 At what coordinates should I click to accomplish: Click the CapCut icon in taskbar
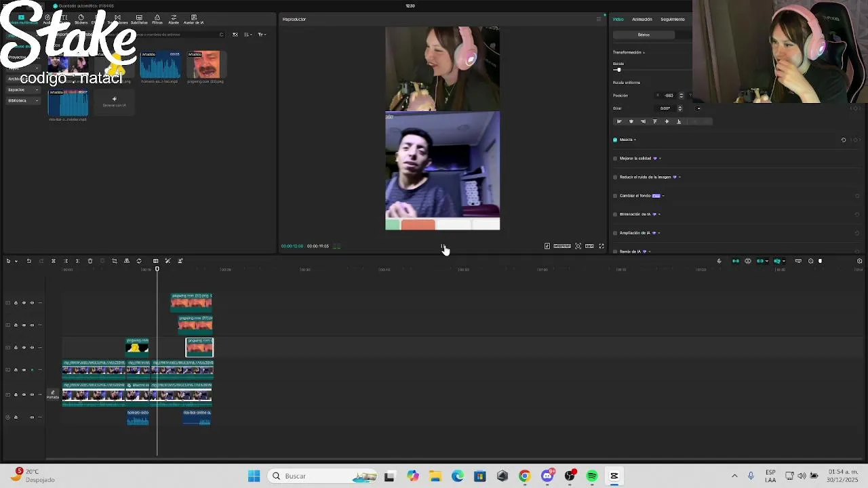point(614,476)
